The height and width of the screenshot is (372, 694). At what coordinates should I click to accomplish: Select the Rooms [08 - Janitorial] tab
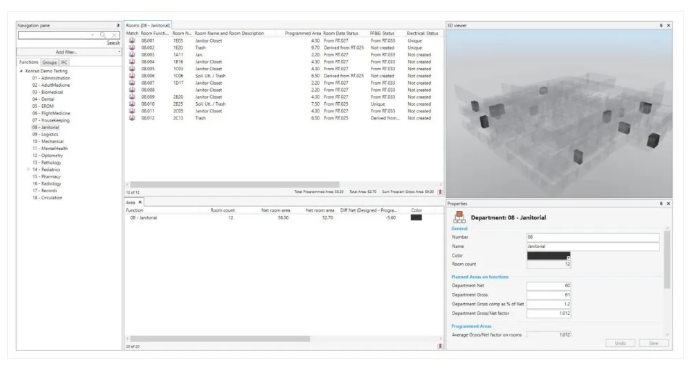[x=148, y=26]
